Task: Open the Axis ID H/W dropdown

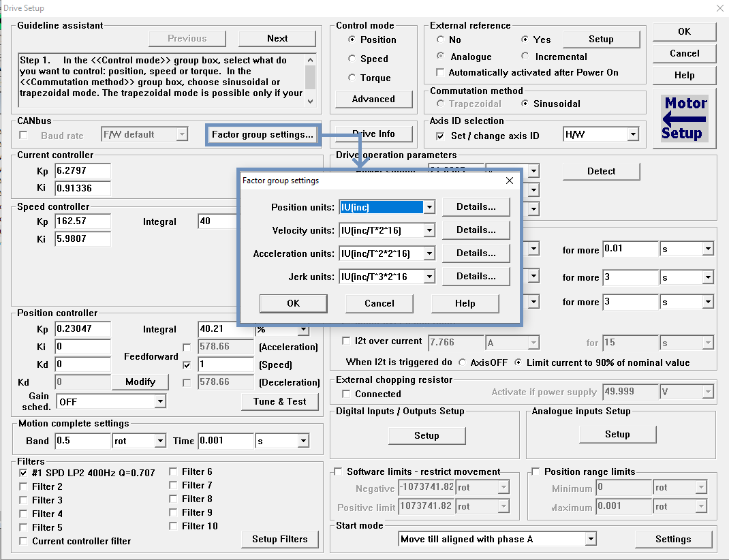Action: point(632,134)
